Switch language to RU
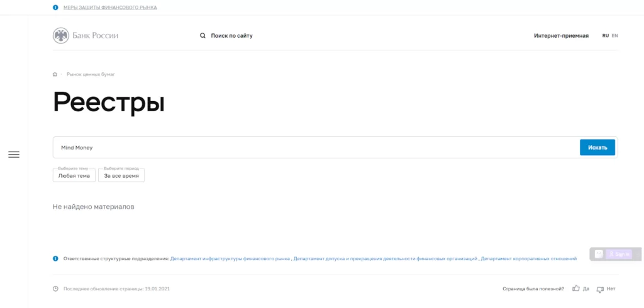This screenshot has height=308, width=644. click(x=606, y=36)
